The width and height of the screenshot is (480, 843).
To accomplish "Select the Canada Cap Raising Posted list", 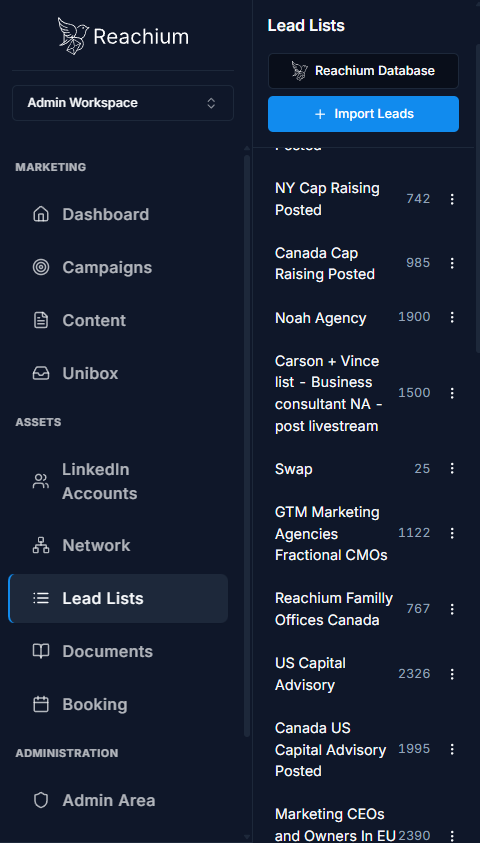I will 325,263.
